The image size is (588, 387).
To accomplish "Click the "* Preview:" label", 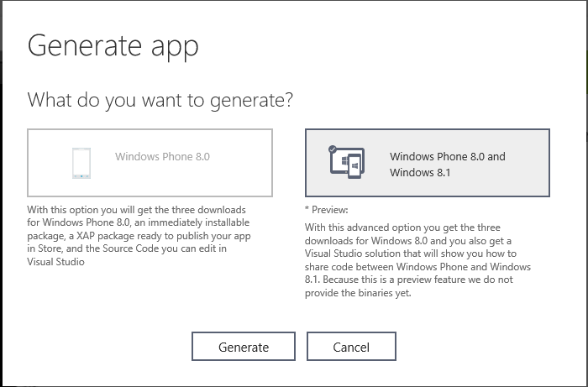I will coord(326,210).
